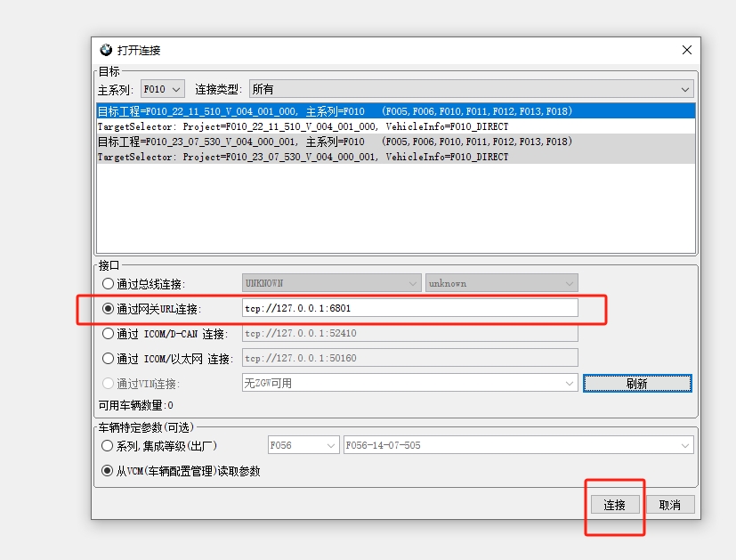
Task: Click the 取消 cancel button
Action: pyautogui.click(x=669, y=505)
